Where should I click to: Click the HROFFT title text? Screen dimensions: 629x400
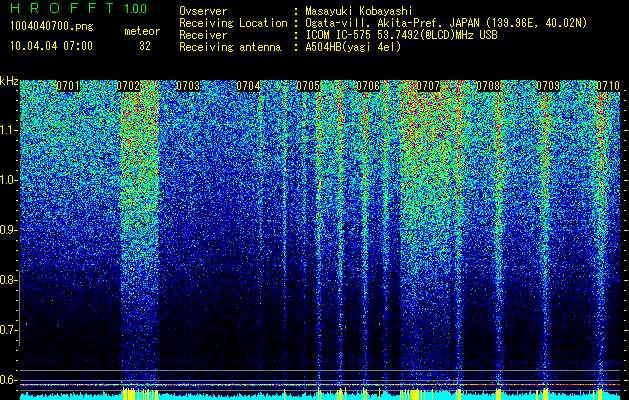click(62, 8)
